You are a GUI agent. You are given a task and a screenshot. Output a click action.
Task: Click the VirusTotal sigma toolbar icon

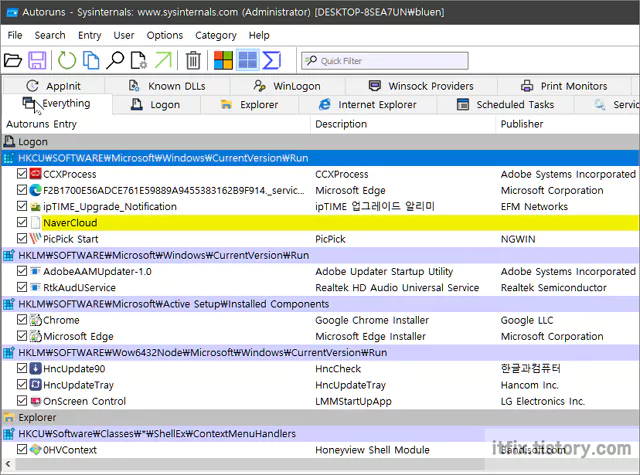click(x=271, y=60)
